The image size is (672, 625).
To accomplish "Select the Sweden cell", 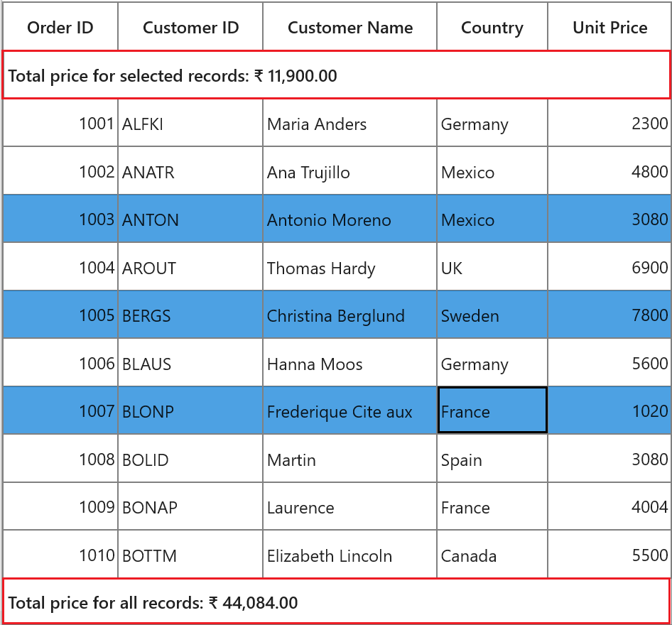I will coord(492,315).
